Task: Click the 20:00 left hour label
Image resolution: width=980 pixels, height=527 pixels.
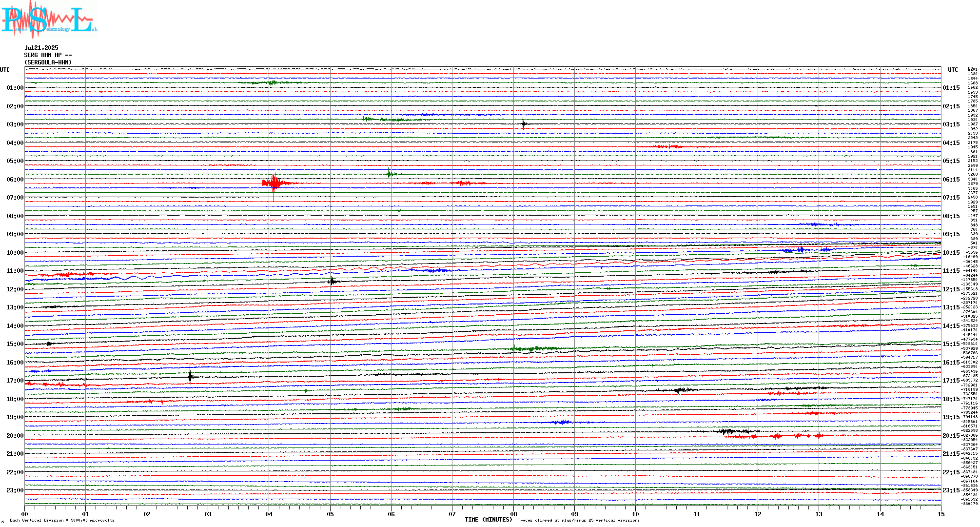Action: tap(15, 436)
